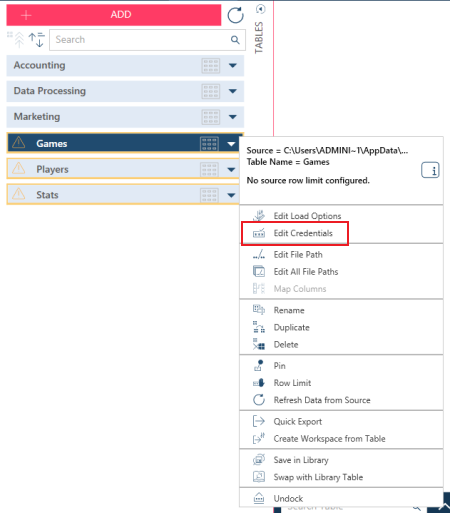Image resolution: width=450 pixels, height=513 pixels.
Task: Choose Save in Library entry
Action: pos(341,460)
